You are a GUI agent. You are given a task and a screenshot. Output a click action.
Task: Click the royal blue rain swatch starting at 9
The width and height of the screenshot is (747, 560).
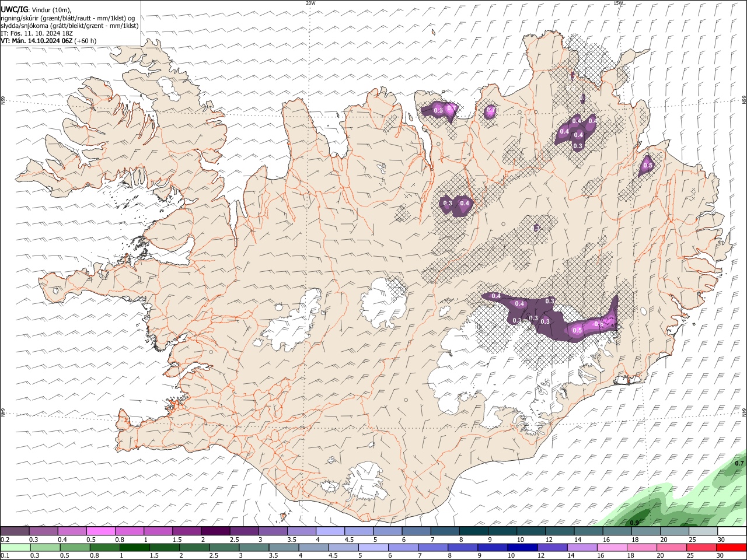(x=493, y=547)
